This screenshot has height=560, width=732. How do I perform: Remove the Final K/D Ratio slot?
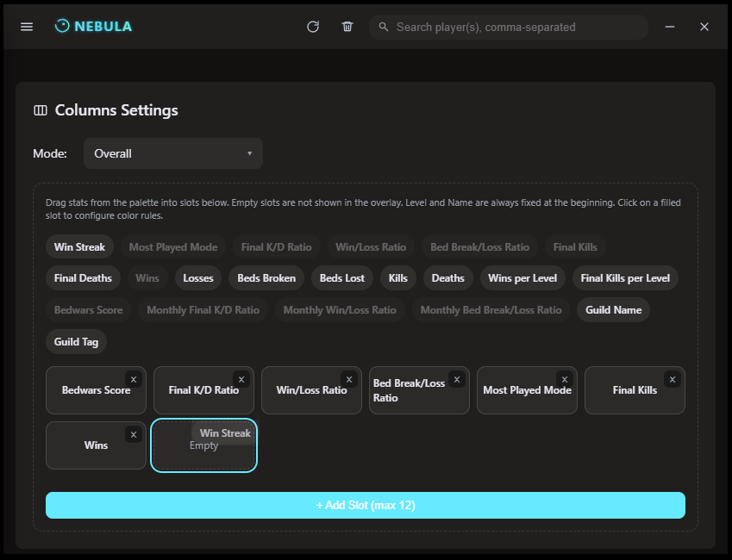pyautogui.click(x=241, y=378)
